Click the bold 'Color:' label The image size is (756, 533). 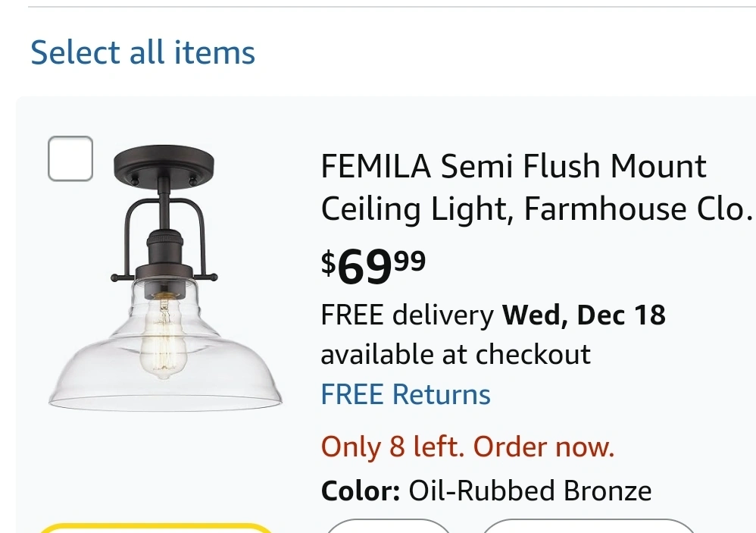(361, 491)
